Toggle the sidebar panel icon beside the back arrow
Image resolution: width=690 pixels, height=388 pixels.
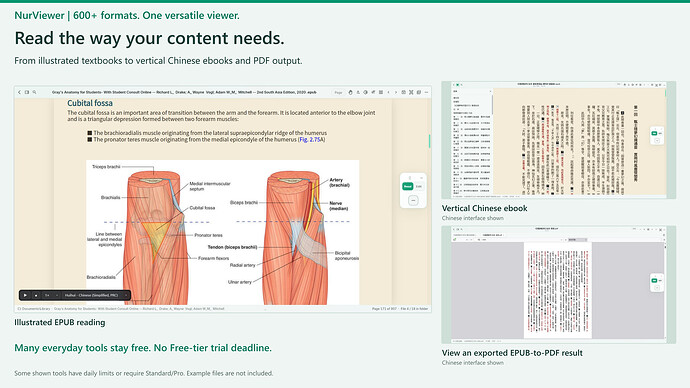pos(27,92)
